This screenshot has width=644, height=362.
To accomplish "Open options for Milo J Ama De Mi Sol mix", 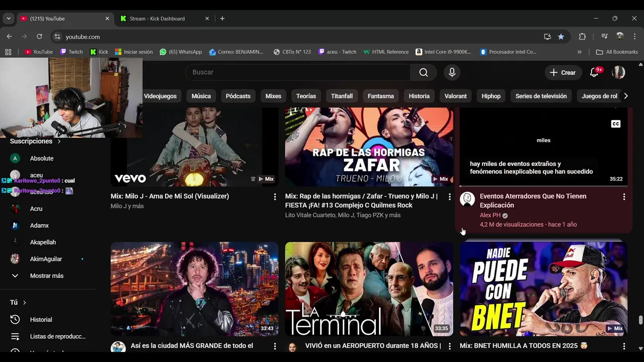I will [x=275, y=197].
